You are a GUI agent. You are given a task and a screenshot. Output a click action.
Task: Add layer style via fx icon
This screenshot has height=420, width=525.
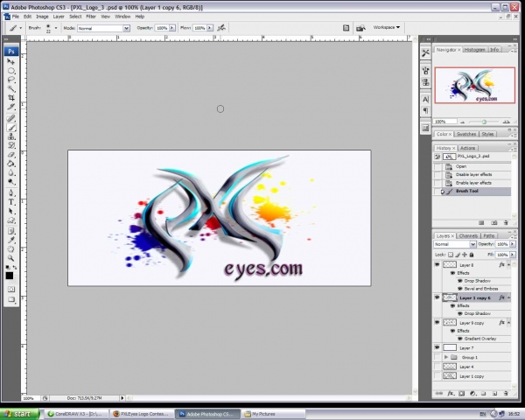pos(451,393)
